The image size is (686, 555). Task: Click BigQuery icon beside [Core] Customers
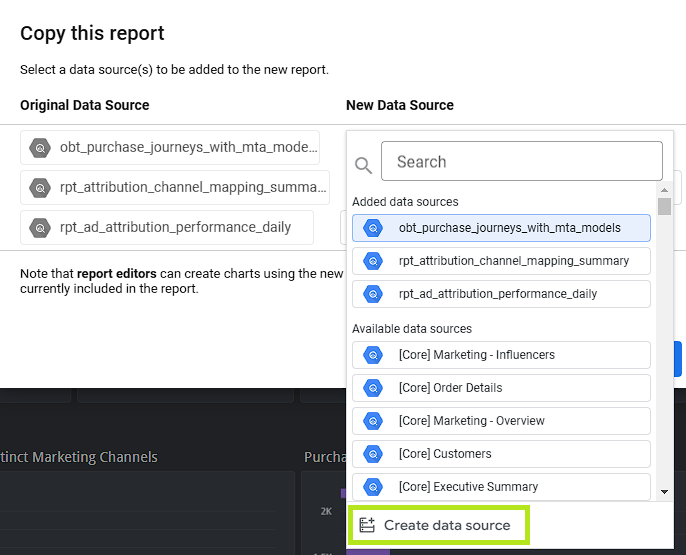pos(373,454)
